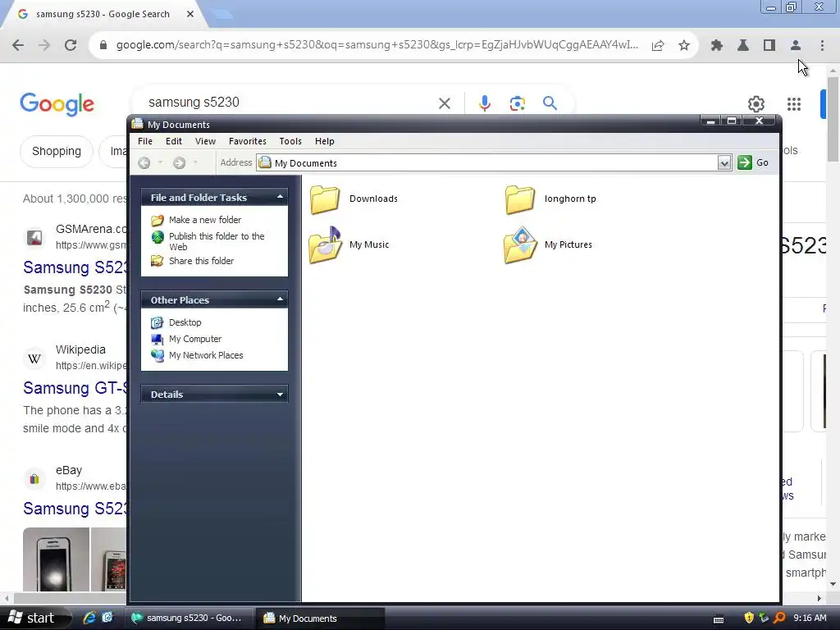This screenshot has height=630, width=840.
Task: Open the File menu
Action: pyautogui.click(x=145, y=141)
